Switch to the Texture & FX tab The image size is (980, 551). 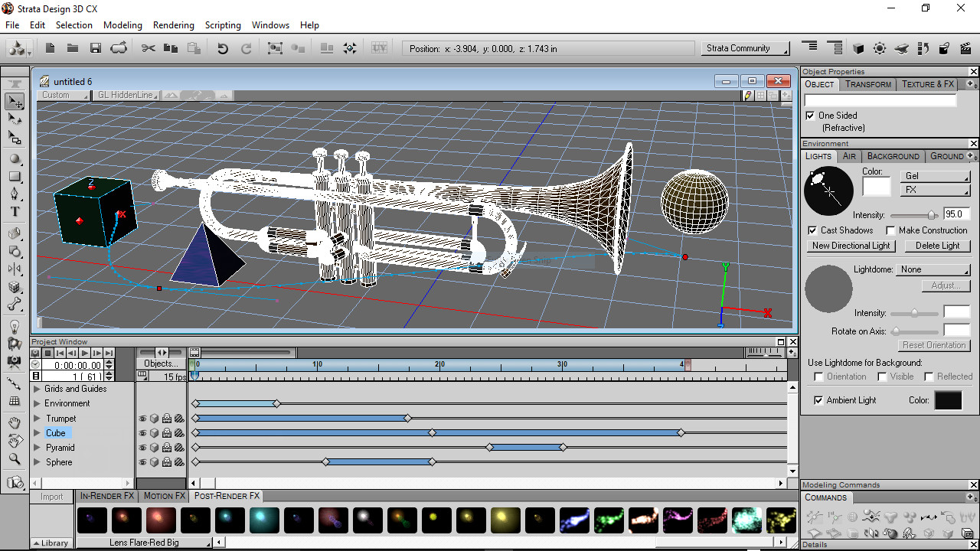point(927,84)
